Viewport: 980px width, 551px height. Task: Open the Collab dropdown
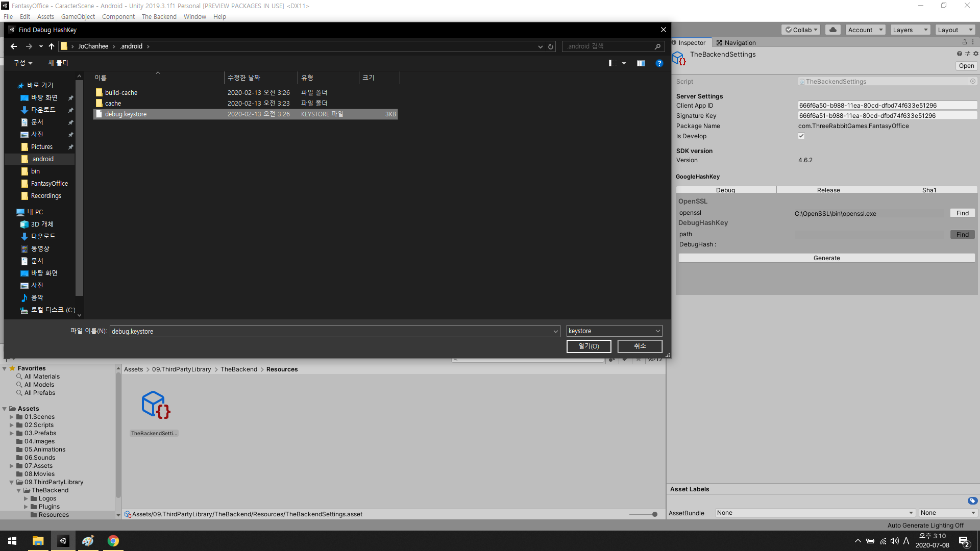click(x=801, y=30)
